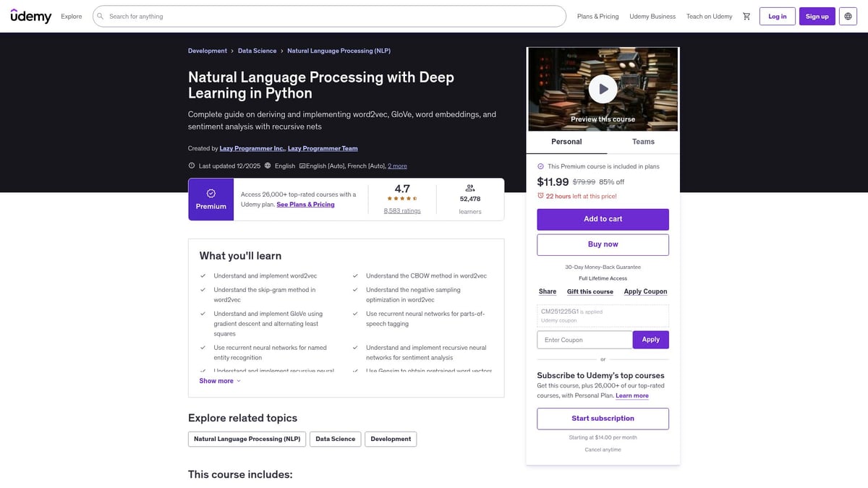Open the Explore menu
Screen dimensions: 868x488
coord(72,16)
